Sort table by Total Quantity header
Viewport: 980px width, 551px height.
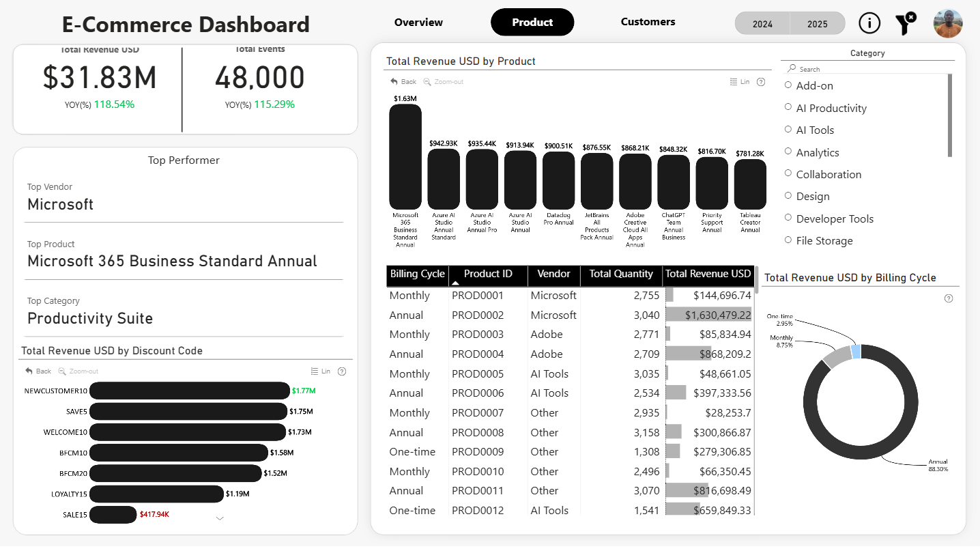621,274
